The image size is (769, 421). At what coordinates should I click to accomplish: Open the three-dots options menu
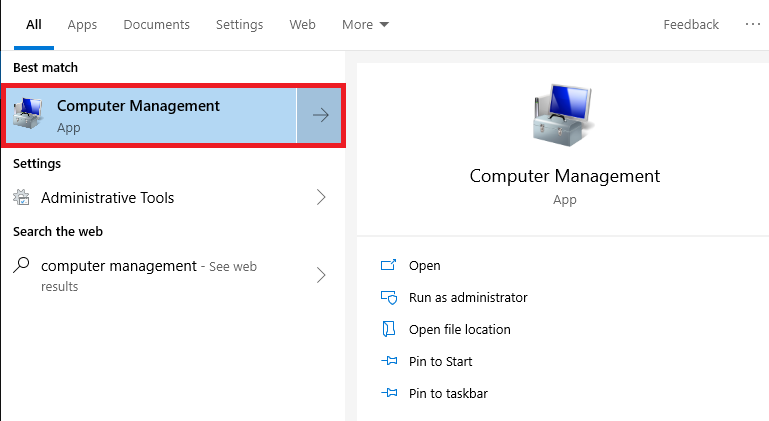(x=752, y=24)
